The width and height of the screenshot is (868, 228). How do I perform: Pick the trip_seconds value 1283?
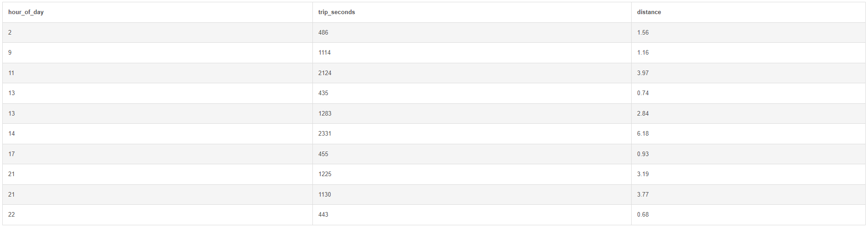click(325, 114)
